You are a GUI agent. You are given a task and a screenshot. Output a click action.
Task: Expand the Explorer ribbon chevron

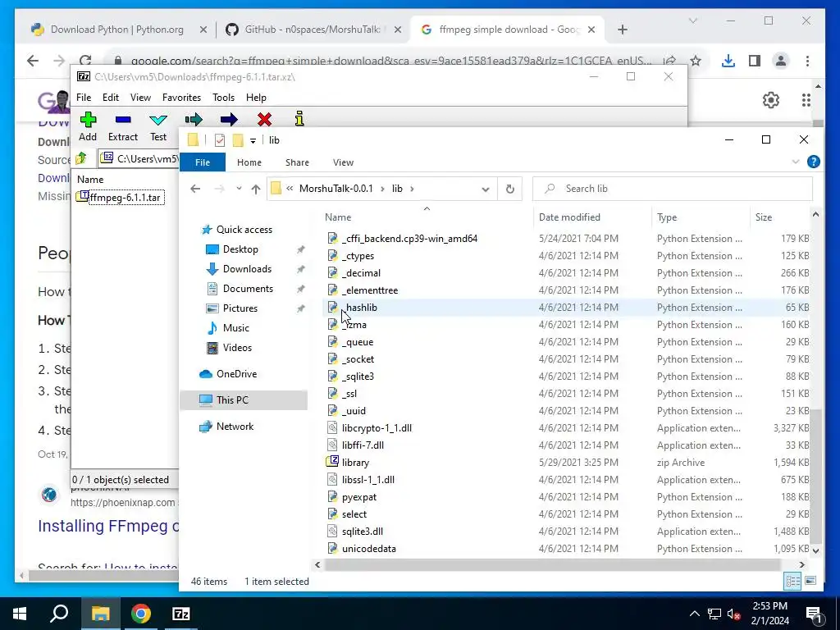[796, 162]
